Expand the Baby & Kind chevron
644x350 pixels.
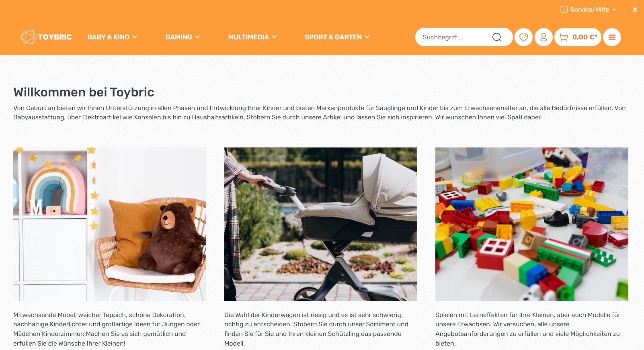point(135,37)
